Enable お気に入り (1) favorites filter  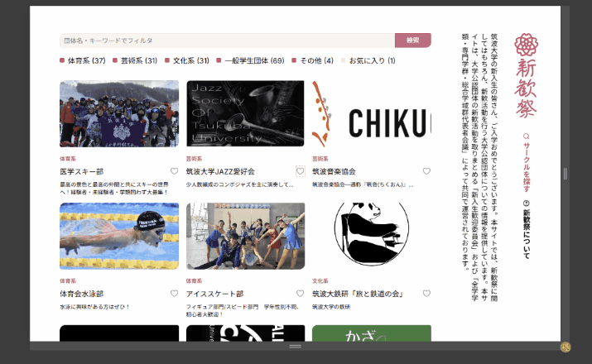click(x=368, y=60)
